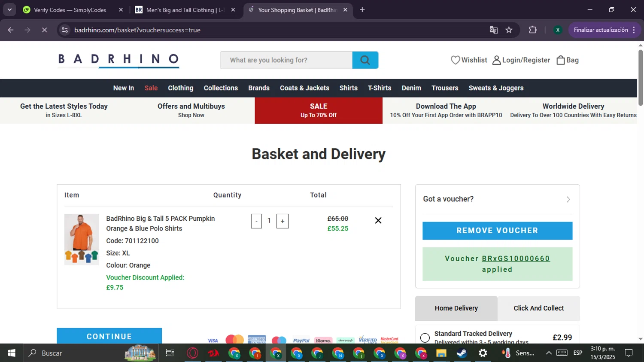Click Offers and Multibuys Shop Now
Image resolution: width=644 pixels, height=362 pixels.
[x=191, y=110]
